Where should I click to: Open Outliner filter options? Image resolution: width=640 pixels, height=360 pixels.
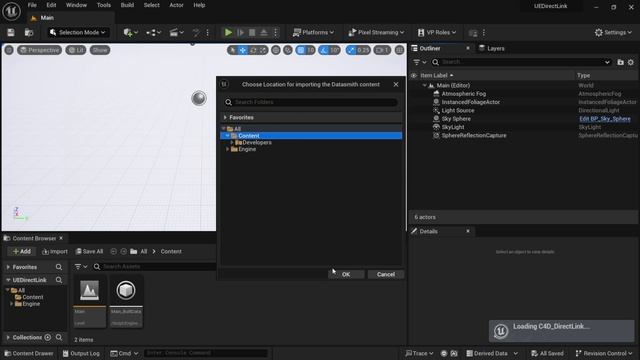click(x=419, y=62)
